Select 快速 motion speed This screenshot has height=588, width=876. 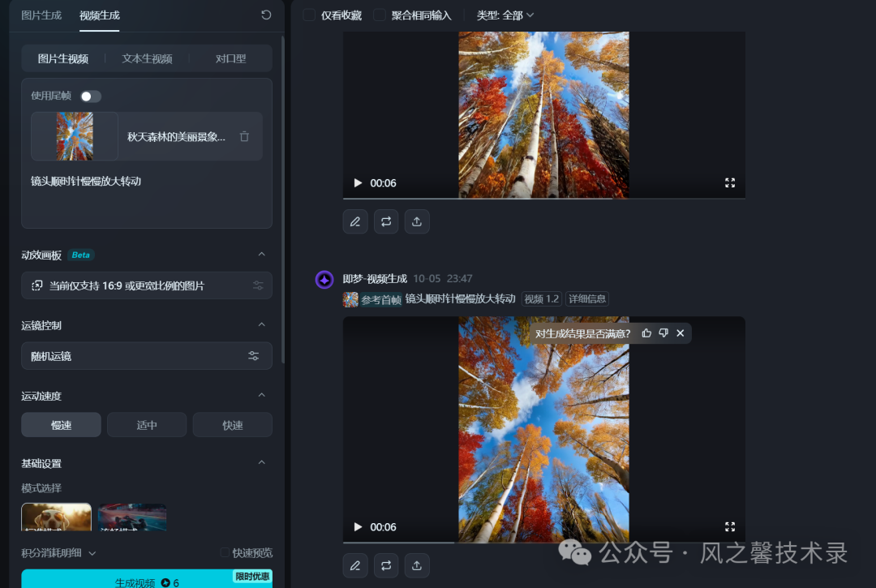(x=233, y=425)
